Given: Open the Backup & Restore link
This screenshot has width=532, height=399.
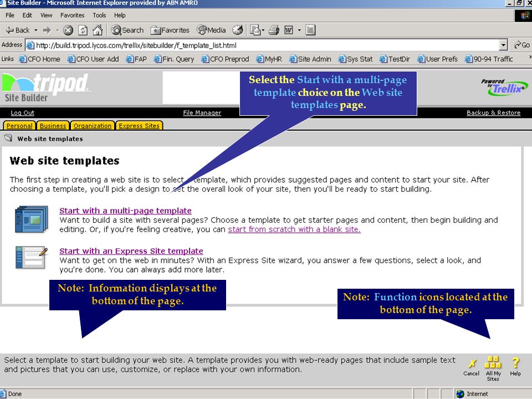Looking at the screenshot, I should (493, 112).
